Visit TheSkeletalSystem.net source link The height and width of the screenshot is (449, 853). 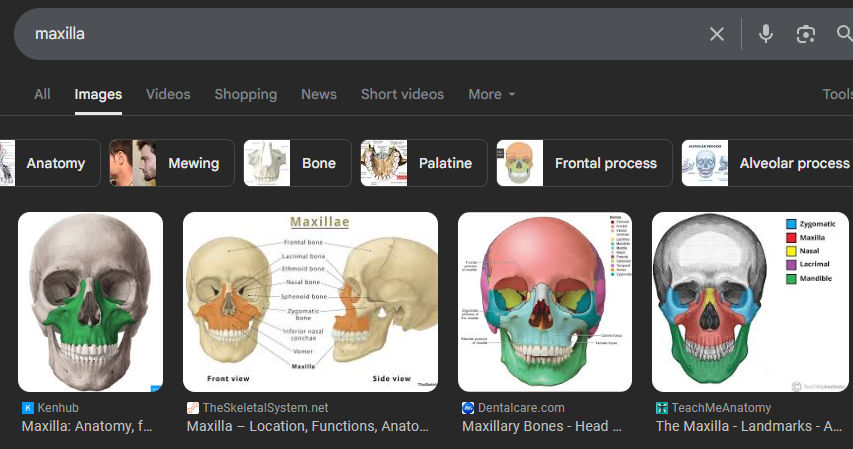[x=265, y=408]
